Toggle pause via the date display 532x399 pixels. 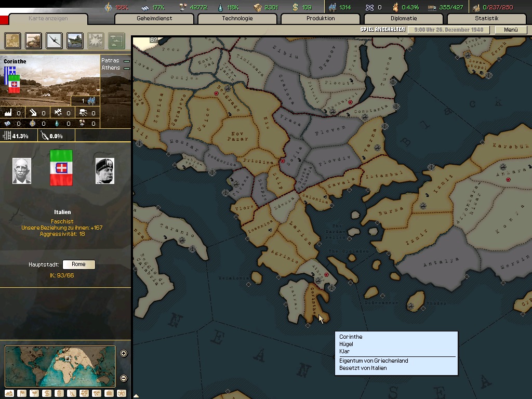coord(448,30)
